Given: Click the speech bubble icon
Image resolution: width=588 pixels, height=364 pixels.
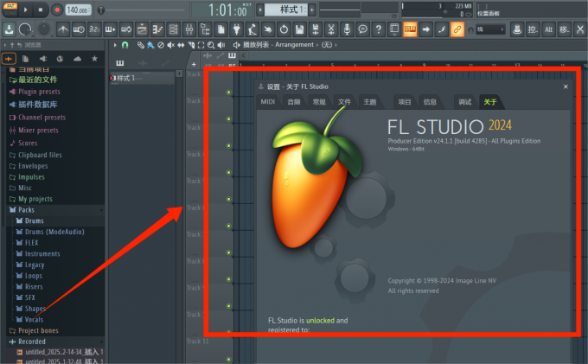Looking at the screenshot, I should click(x=362, y=29).
